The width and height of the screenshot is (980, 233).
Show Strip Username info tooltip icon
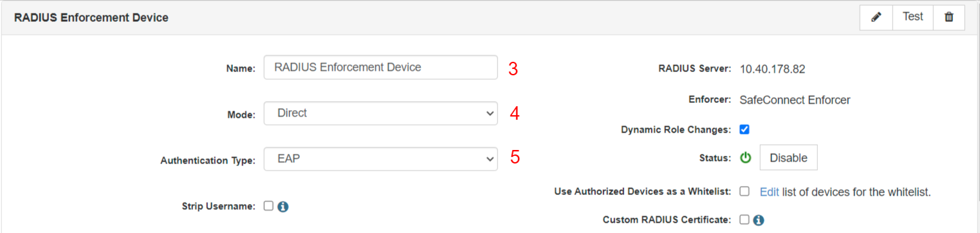[282, 207]
